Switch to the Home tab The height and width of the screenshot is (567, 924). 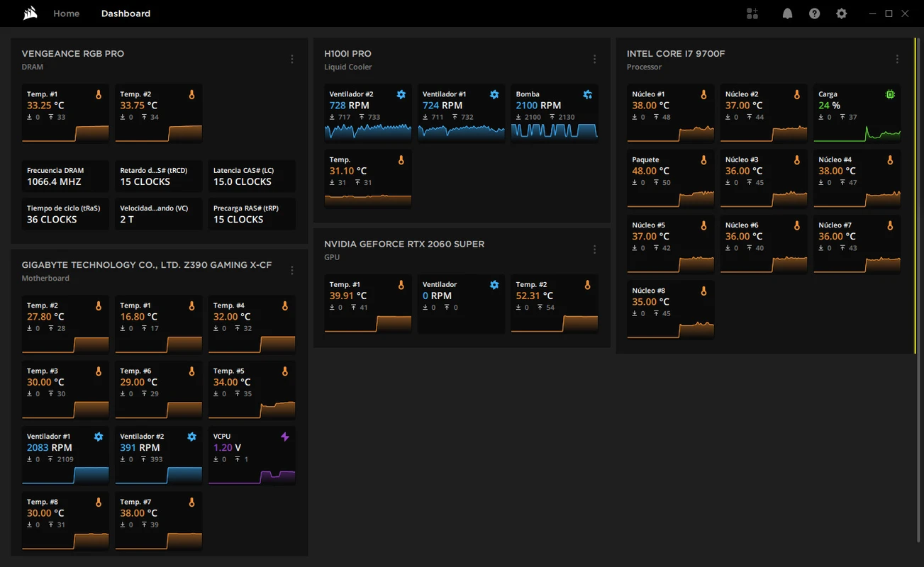coord(66,13)
